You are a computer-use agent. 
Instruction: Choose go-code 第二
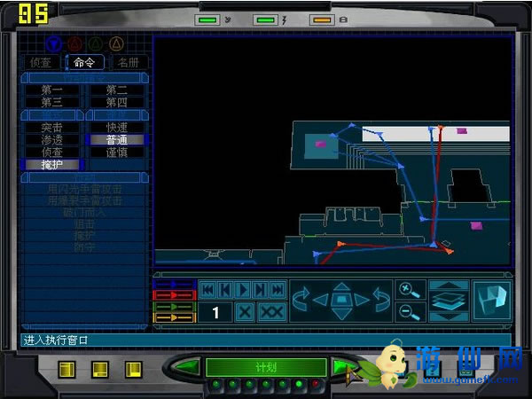click(x=117, y=90)
